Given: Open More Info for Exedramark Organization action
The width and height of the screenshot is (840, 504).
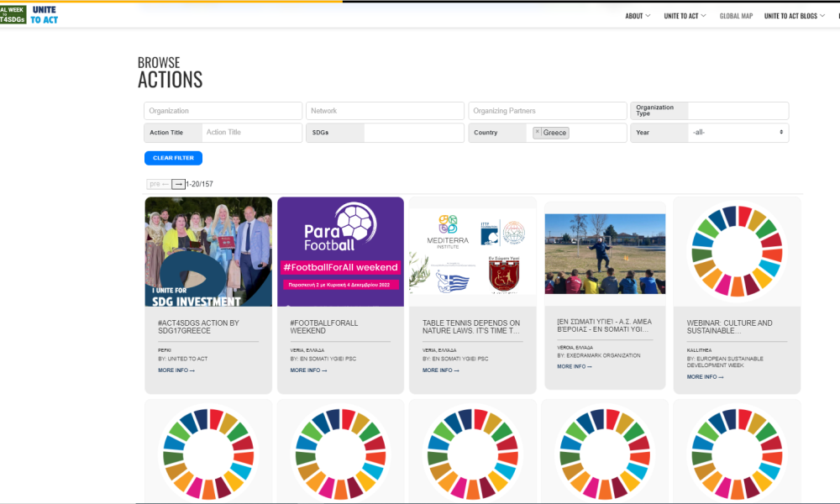Looking at the screenshot, I should tap(575, 367).
